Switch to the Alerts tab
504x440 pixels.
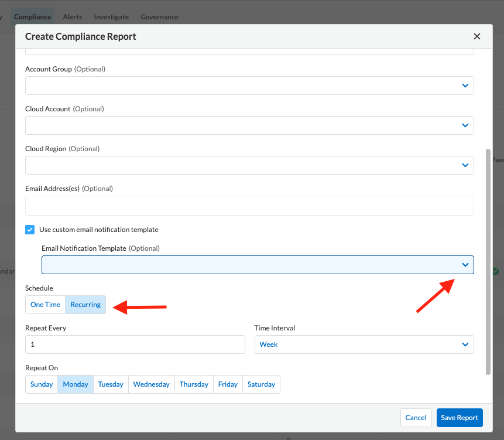click(73, 17)
